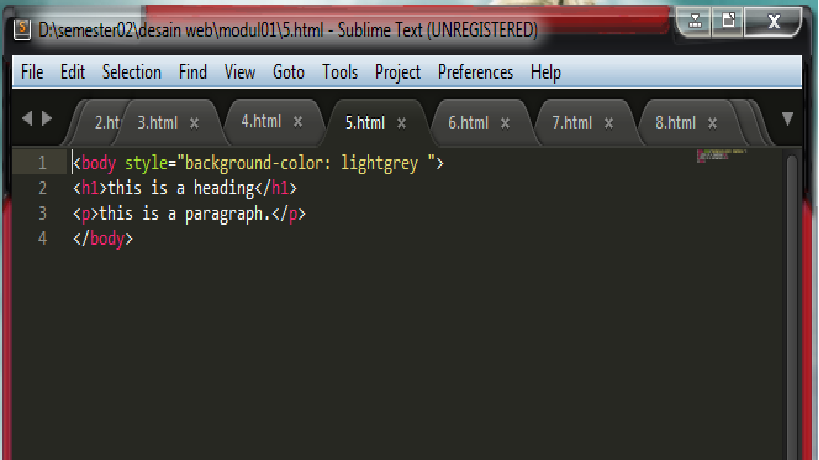Close the 5.html tab

[401, 124]
